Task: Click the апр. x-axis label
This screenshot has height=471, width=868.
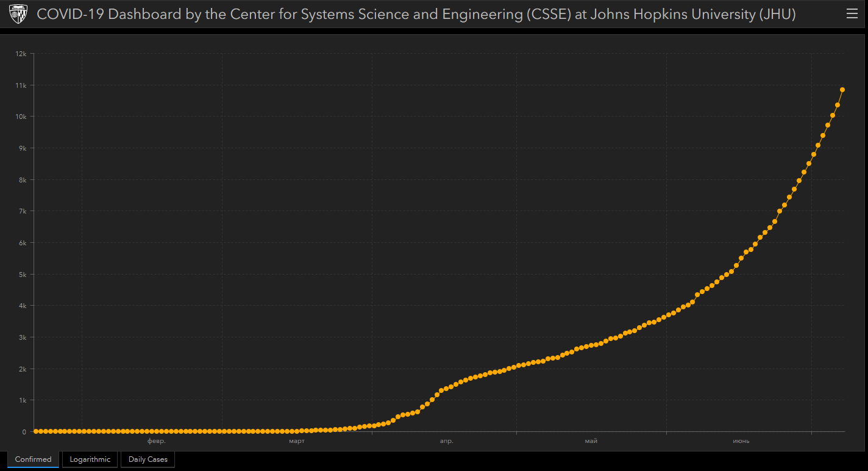Action: click(x=446, y=441)
